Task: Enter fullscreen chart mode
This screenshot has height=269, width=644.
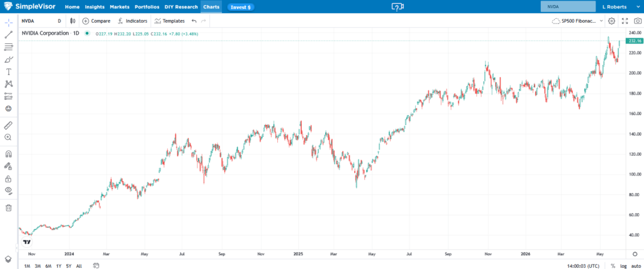Action: click(x=625, y=21)
